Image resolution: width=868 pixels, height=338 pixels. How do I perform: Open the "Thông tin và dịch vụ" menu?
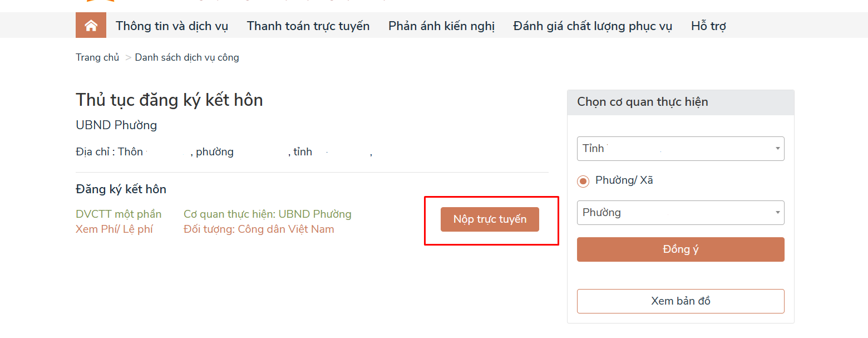click(x=171, y=25)
